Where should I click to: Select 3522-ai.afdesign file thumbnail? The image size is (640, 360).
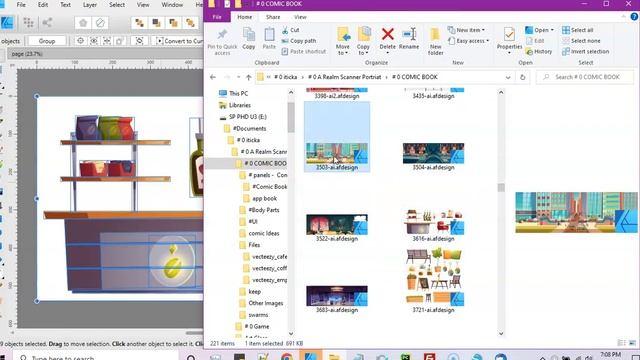click(337, 224)
